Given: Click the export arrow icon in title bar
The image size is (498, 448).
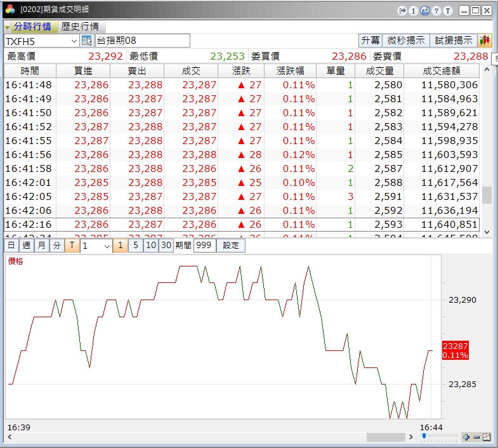Looking at the screenshot, I should [x=402, y=11].
